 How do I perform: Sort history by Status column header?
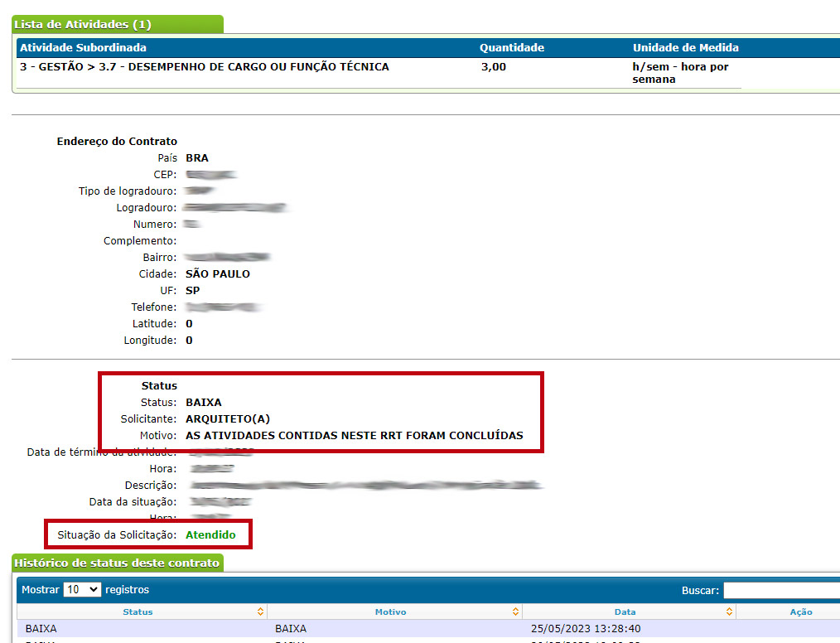coord(138,612)
